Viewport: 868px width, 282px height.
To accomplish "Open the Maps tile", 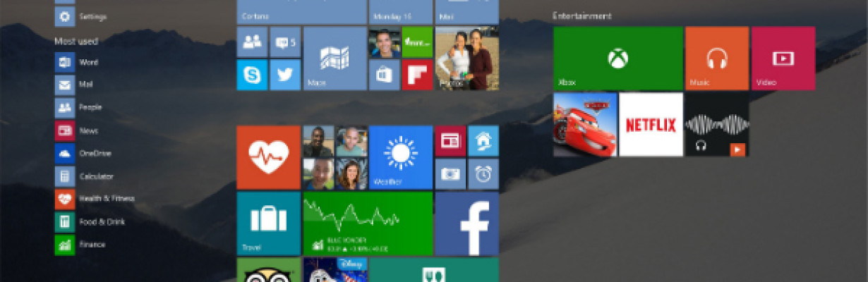I will pos(335,59).
